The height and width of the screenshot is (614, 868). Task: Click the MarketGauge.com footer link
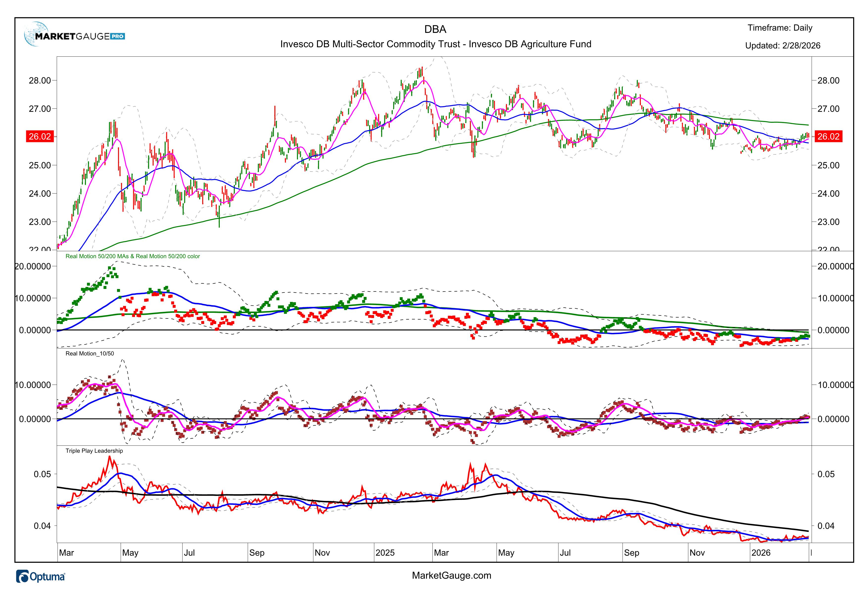click(x=451, y=575)
